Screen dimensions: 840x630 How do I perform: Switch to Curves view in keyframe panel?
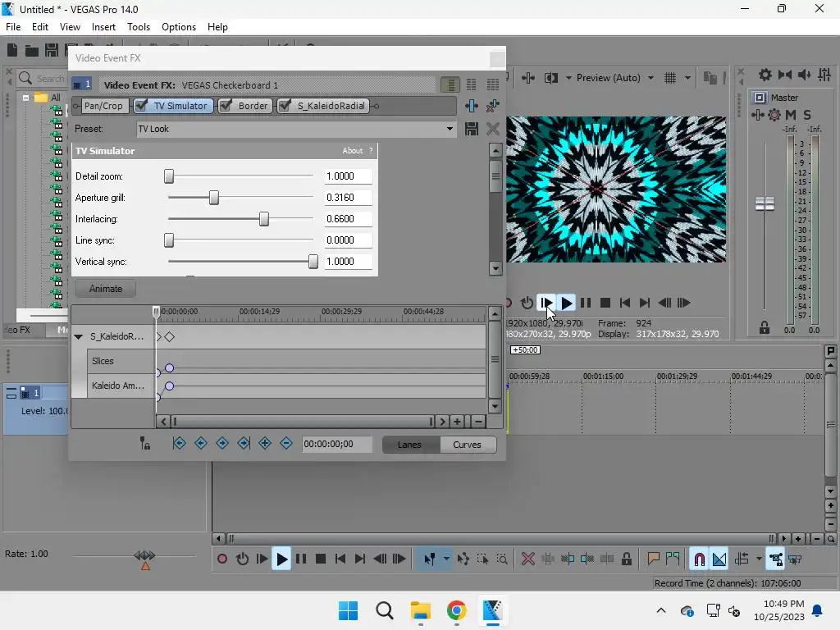467,445
